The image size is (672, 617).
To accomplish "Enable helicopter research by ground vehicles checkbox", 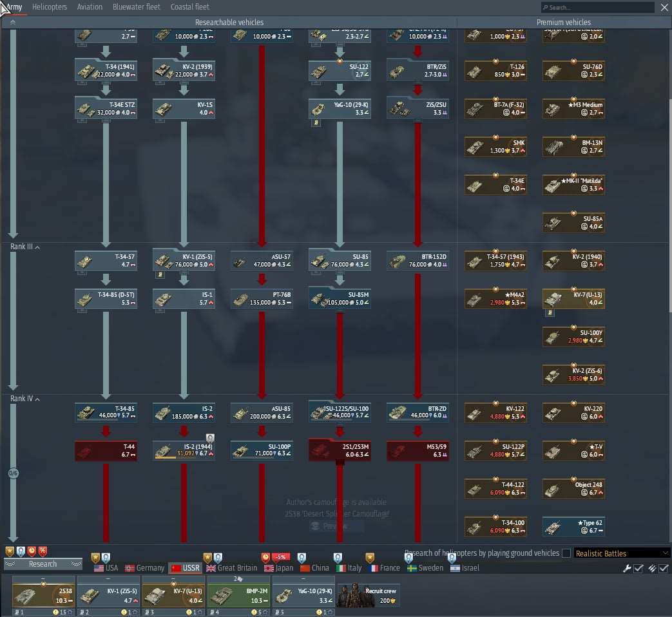I will click(566, 553).
